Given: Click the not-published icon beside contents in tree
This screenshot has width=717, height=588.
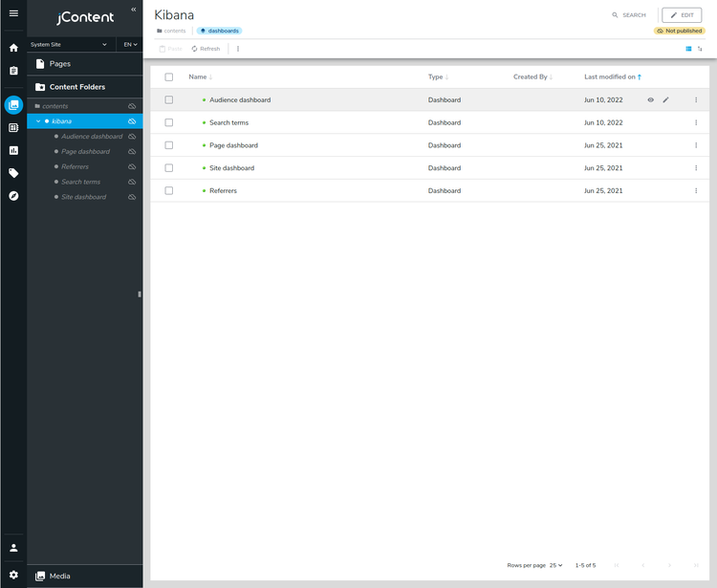Looking at the screenshot, I should tap(132, 106).
